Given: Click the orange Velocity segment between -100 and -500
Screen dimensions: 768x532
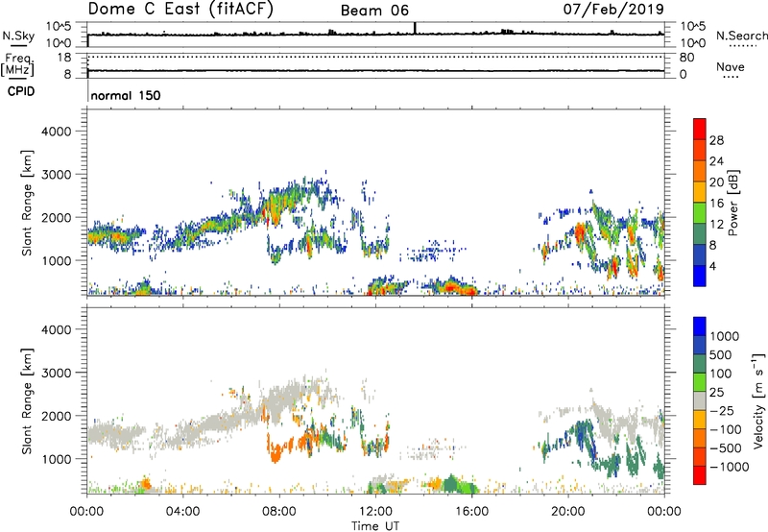Looking at the screenshot, I should coord(700,438).
